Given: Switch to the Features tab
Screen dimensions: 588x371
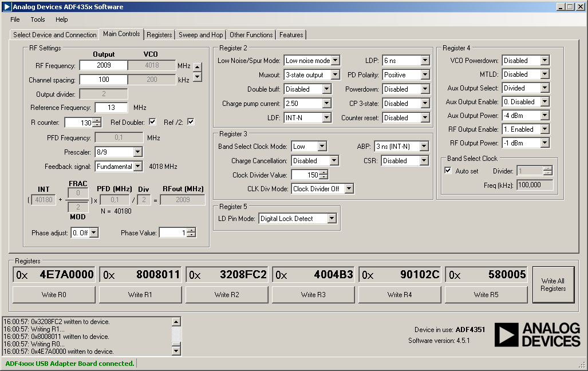Looking at the screenshot, I should [291, 35].
